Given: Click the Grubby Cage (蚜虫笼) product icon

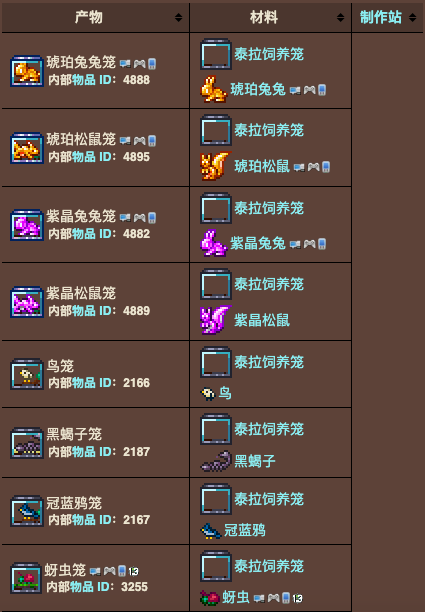Looking at the screenshot, I should pos(26,578).
